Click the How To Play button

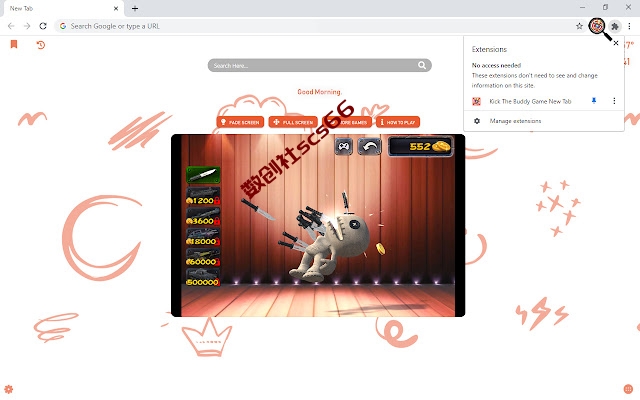pyautogui.click(x=398, y=122)
